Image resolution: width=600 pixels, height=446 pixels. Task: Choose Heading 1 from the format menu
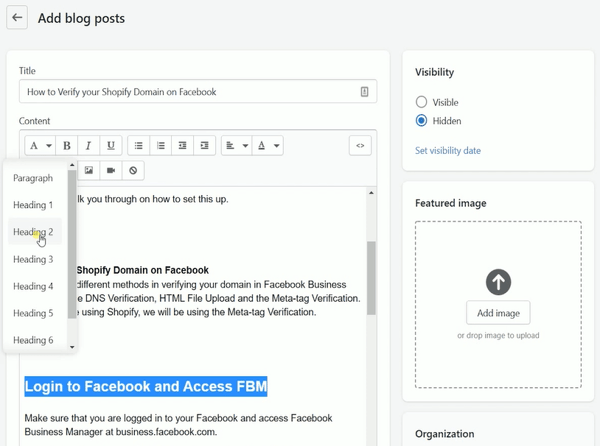coord(35,205)
